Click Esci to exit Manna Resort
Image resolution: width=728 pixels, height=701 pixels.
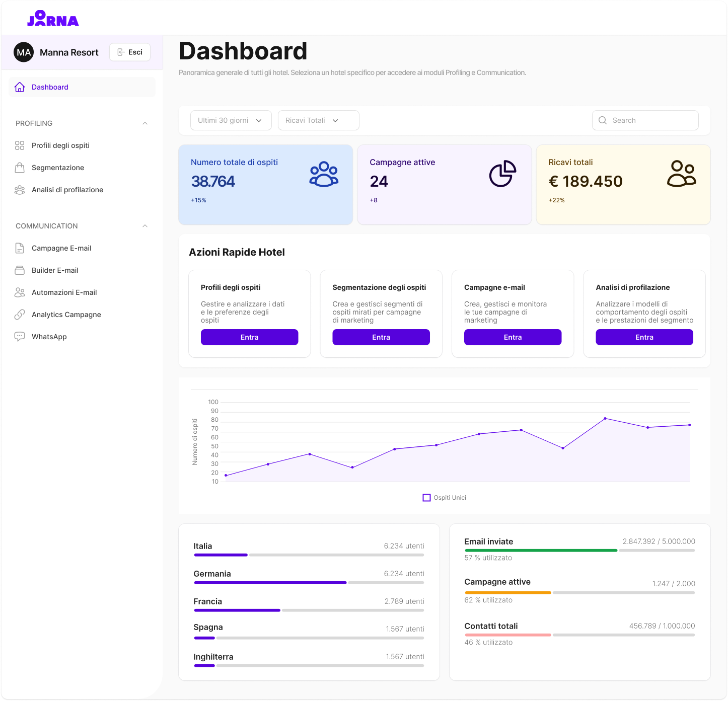(129, 52)
